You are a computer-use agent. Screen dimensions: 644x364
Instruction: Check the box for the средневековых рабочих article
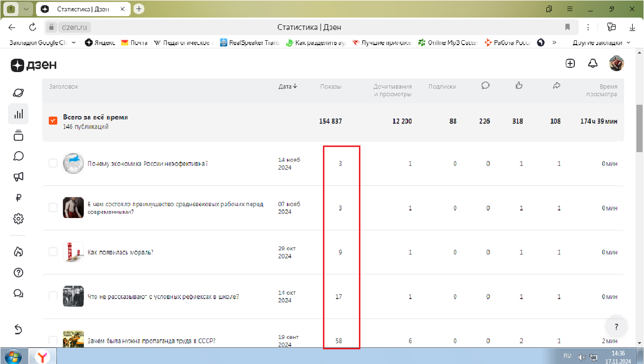53,207
